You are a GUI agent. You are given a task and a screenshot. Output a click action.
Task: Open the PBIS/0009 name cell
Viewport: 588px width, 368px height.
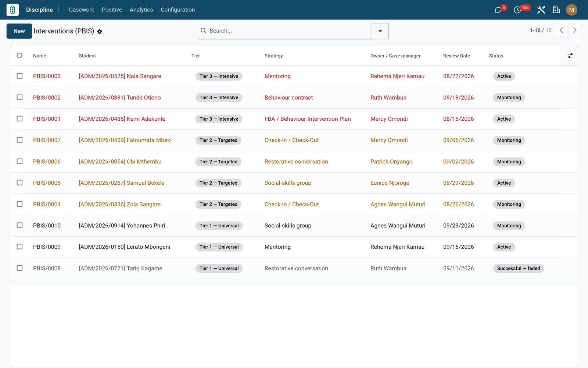click(47, 247)
